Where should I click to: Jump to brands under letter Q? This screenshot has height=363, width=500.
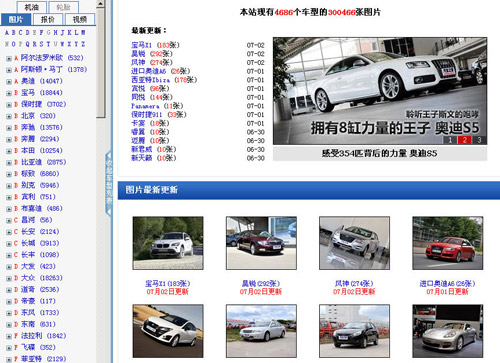click(x=27, y=44)
